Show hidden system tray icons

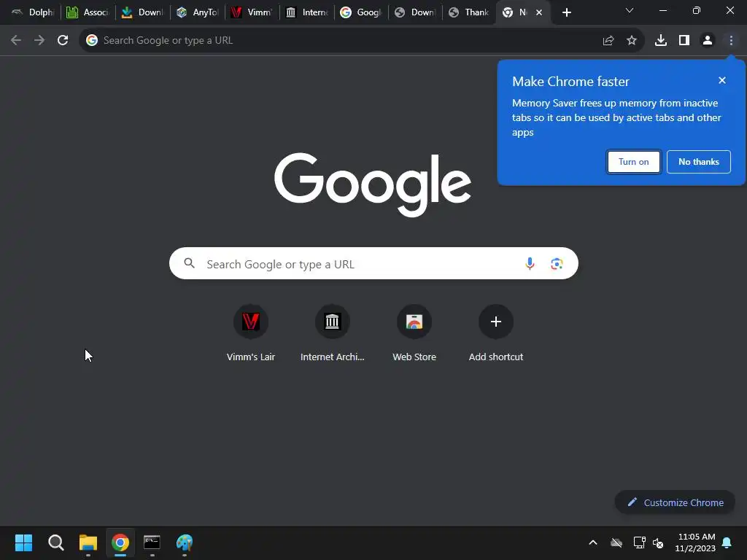[x=593, y=542]
